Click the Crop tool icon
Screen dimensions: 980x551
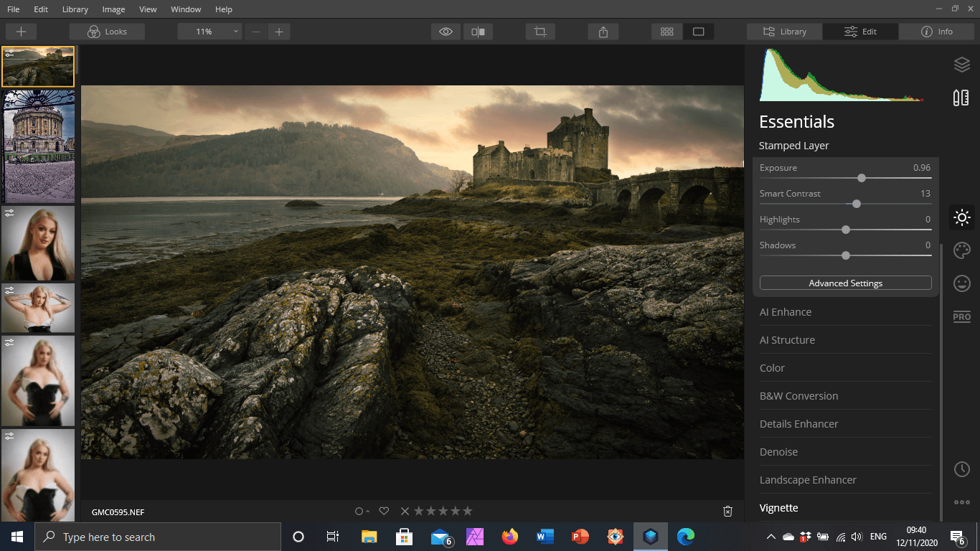(x=540, y=32)
